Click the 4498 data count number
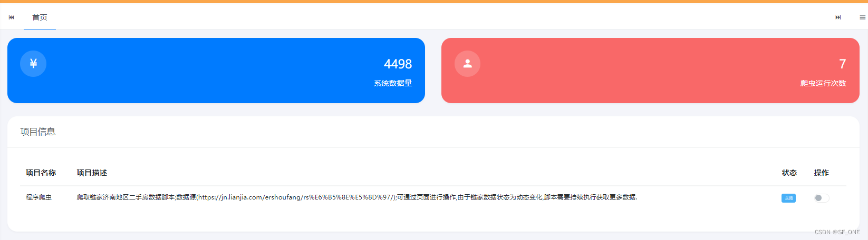Viewport: 868px width, 240px height. pos(398,64)
